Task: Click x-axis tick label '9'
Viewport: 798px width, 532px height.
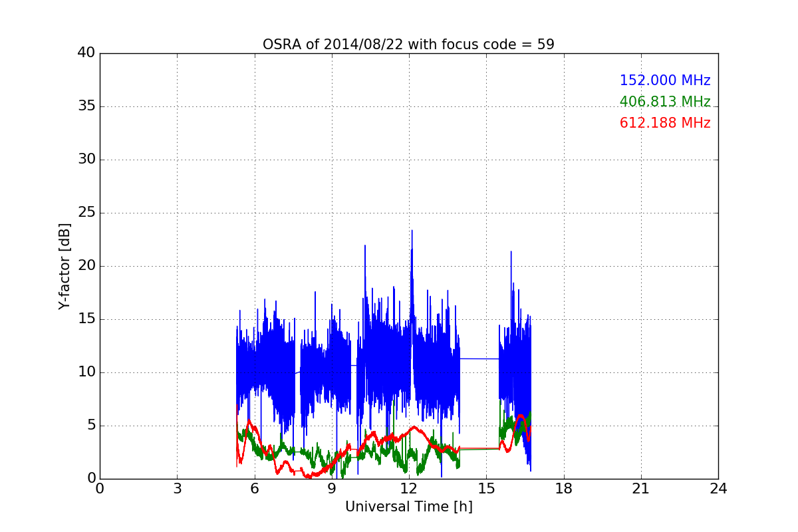Action: (332, 488)
